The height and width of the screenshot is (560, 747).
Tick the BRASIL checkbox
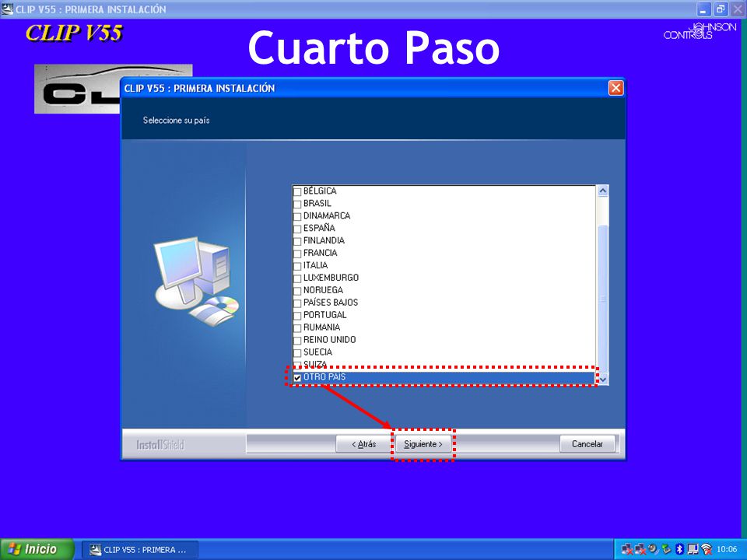click(297, 205)
